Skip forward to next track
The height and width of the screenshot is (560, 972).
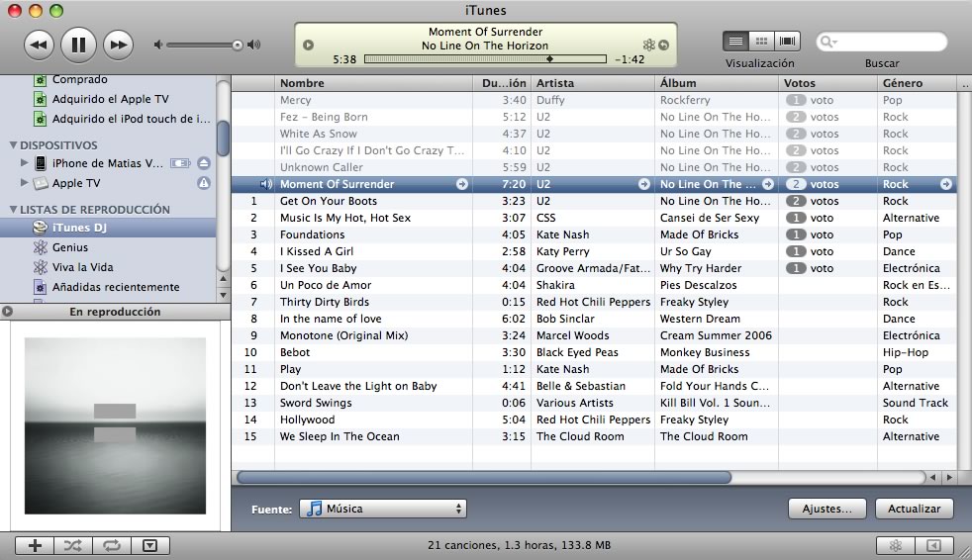pyautogui.click(x=119, y=45)
